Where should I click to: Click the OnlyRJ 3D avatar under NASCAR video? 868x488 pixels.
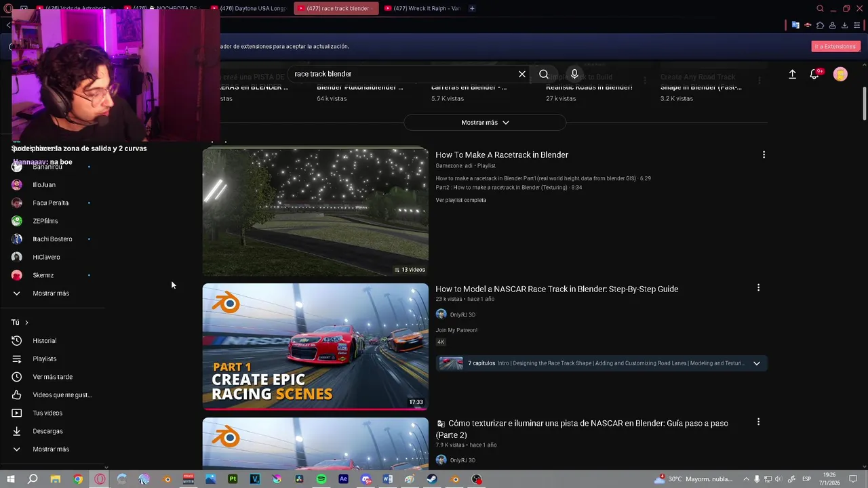(x=441, y=314)
